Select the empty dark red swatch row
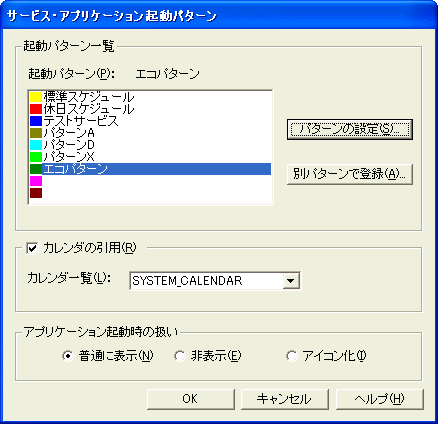Image resolution: width=438 pixels, height=424 pixels. pyautogui.click(x=150, y=193)
